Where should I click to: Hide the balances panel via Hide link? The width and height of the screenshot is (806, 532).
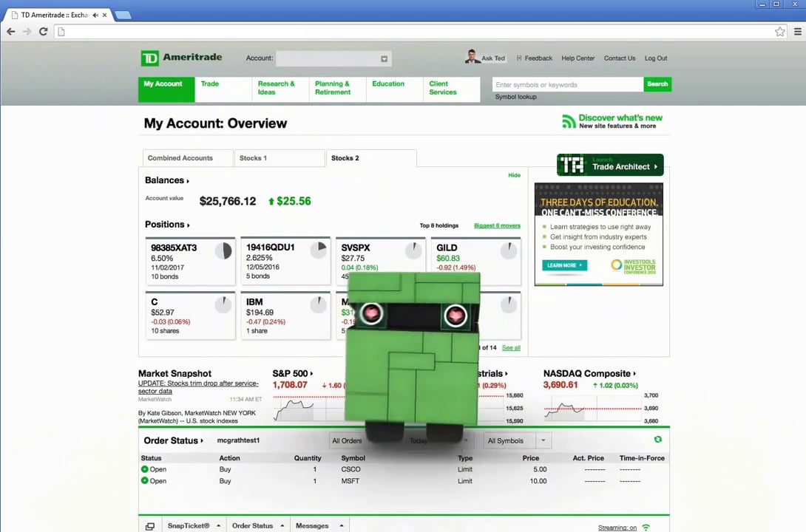[514, 176]
